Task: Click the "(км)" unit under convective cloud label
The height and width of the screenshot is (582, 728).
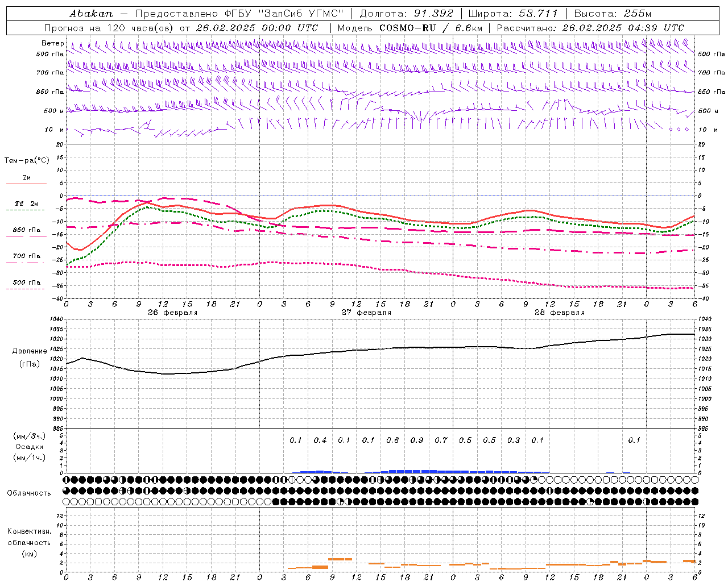Action: [x=29, y=553]
